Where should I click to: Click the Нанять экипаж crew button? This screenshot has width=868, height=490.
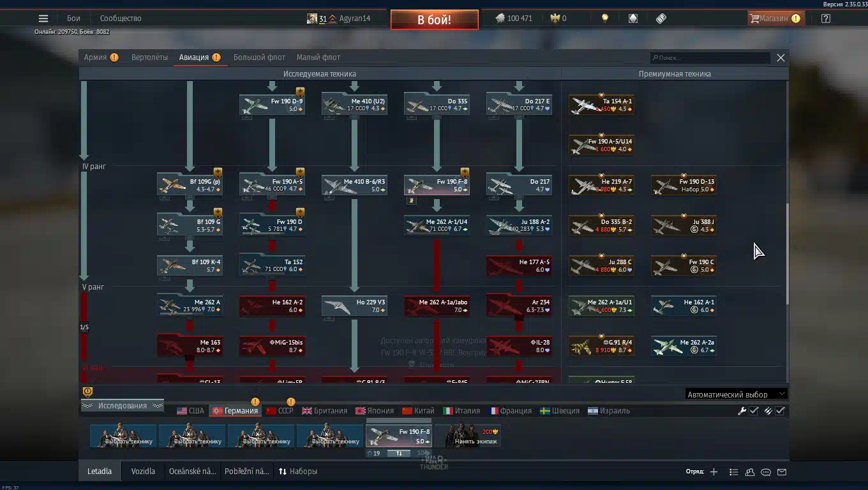(468, 436)
